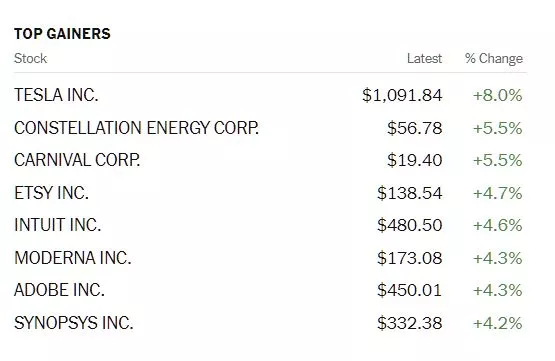Select Synopsys Inc. stock name

tap(74, 323)
